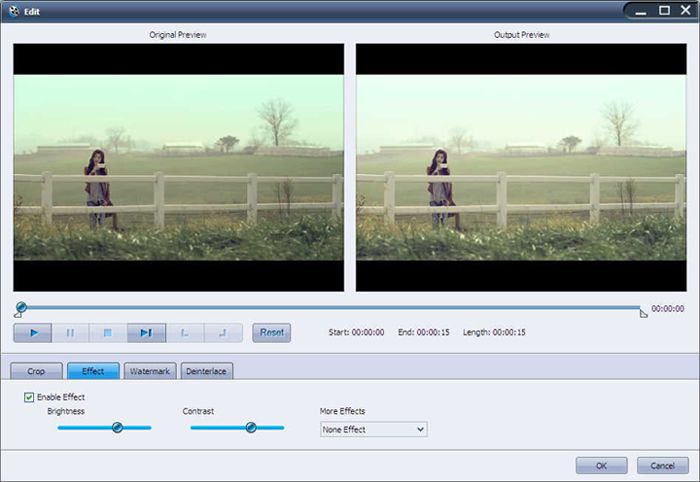Image resolution: width=700 pixels, height=482 pixels.
Task: Click the current time 00:00:00 readout
Action: (667, 309)
